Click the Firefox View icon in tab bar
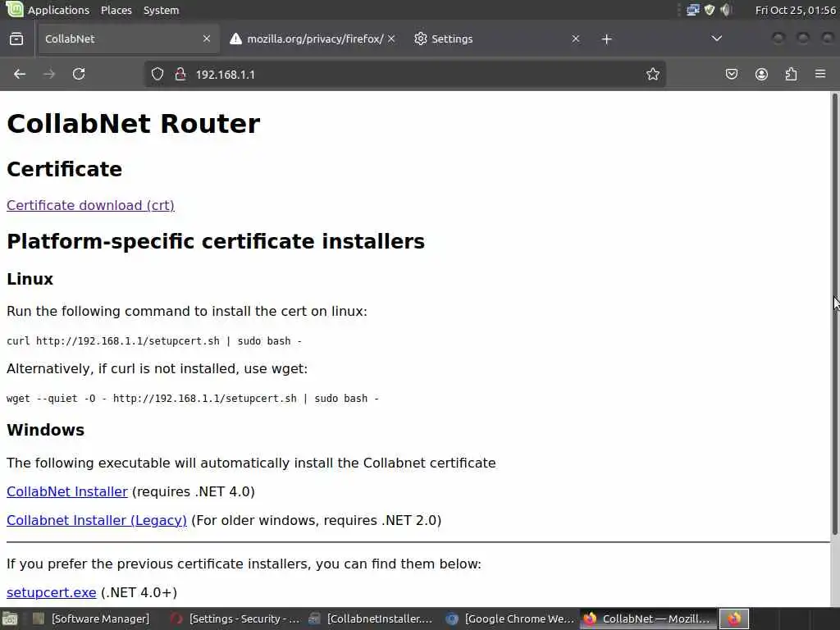 [16, 39]
